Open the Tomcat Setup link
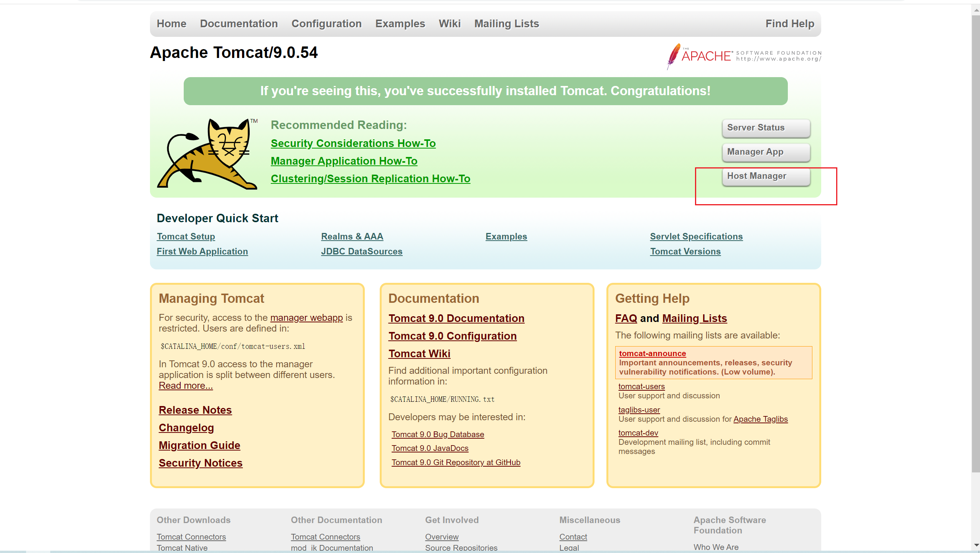 (186, 236)
